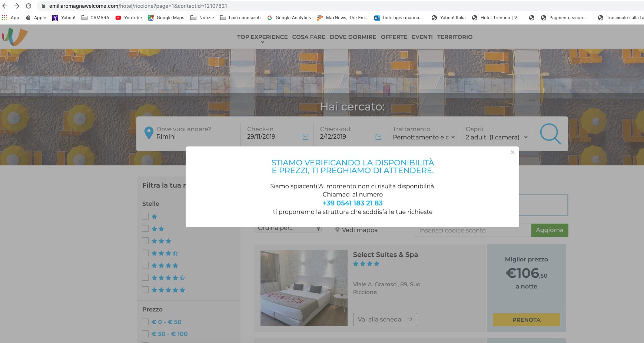
Task: Open the I più conosciuti folder
Action: (x=240, y=17)
